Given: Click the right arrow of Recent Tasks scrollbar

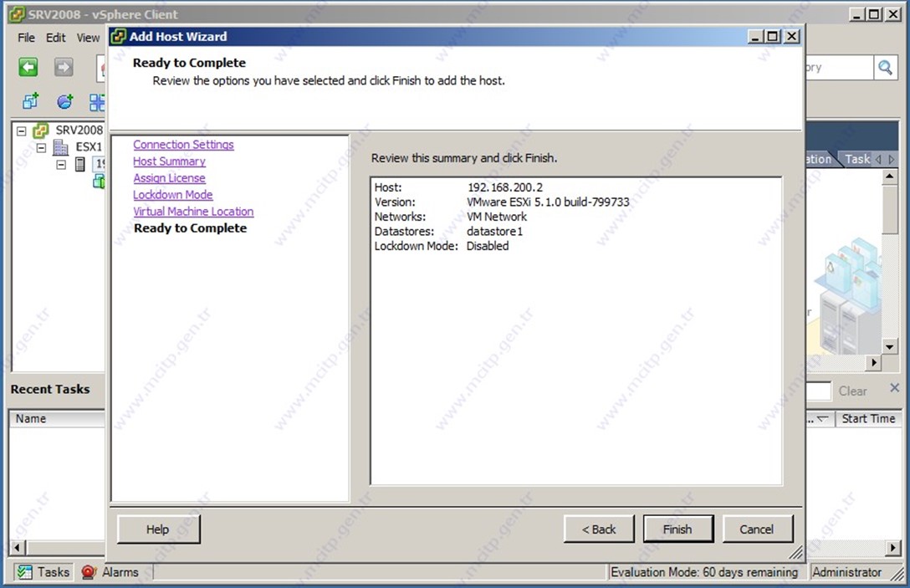Looking at the screenshot, I should (x=893, y=547).
